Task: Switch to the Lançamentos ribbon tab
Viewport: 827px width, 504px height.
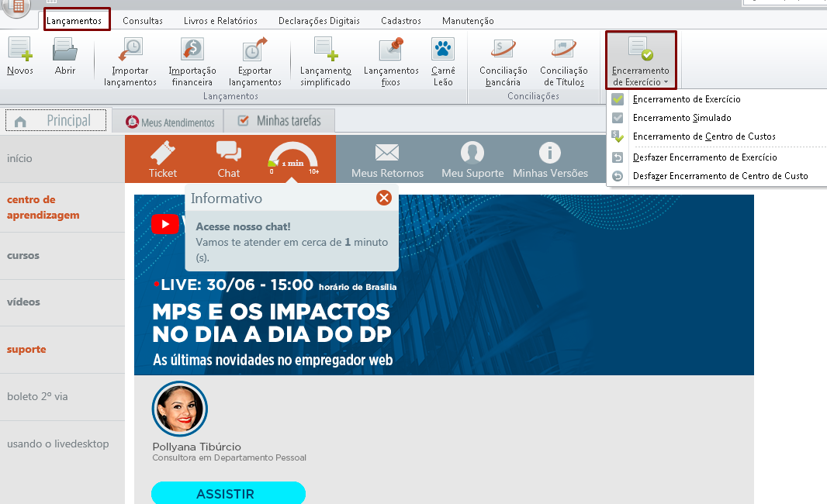Action: (74, 21)
